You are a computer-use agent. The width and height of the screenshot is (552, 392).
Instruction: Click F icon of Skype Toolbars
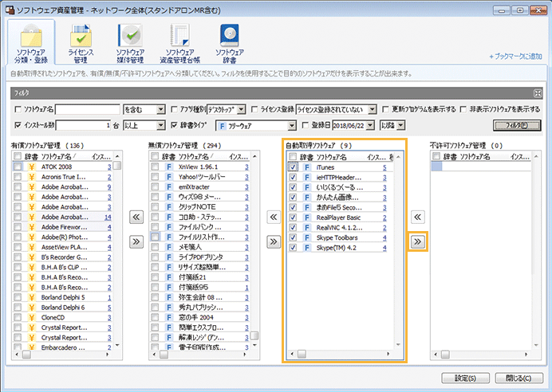[x=307, y=237]
